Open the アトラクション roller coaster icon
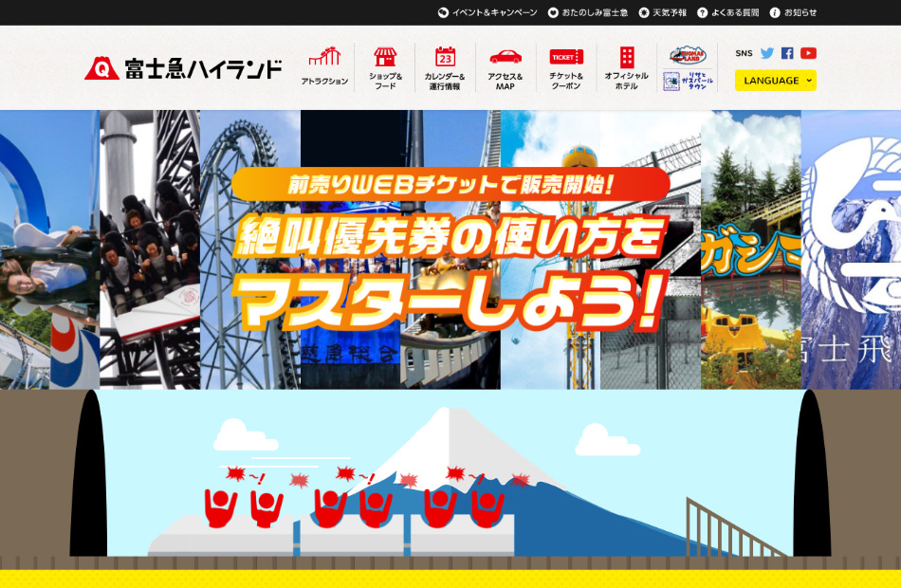This screenshot has height=588, width=901. click(x=324, y=57)
